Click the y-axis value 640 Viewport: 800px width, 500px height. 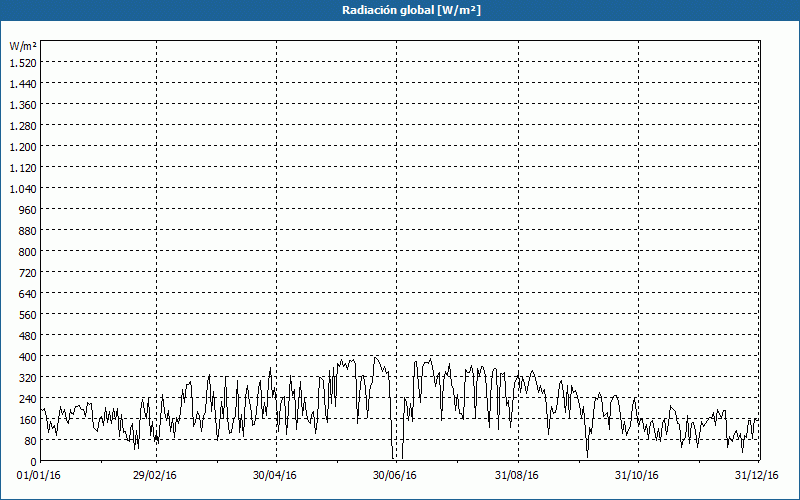coord(28,294)
